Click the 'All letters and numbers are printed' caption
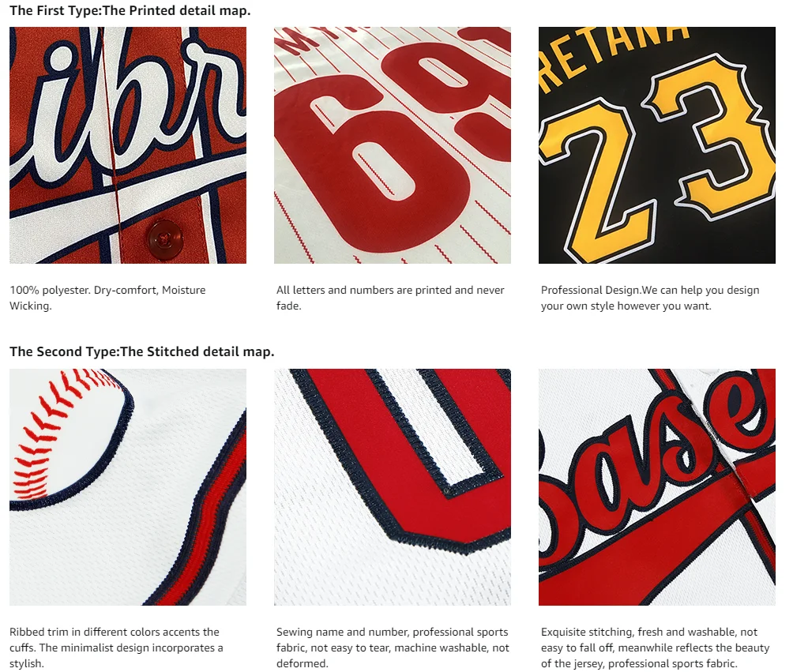793x672 pixels. click(x=390, y=298)
